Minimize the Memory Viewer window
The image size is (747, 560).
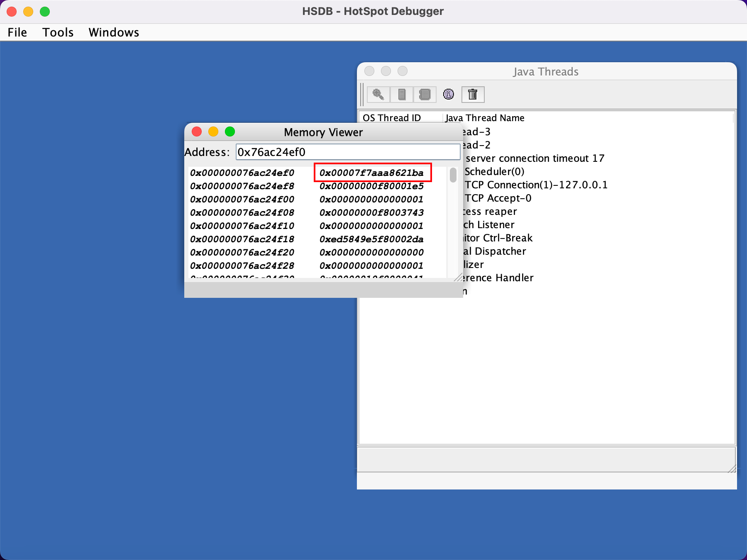pyautogui.click(x=213, y=132)
